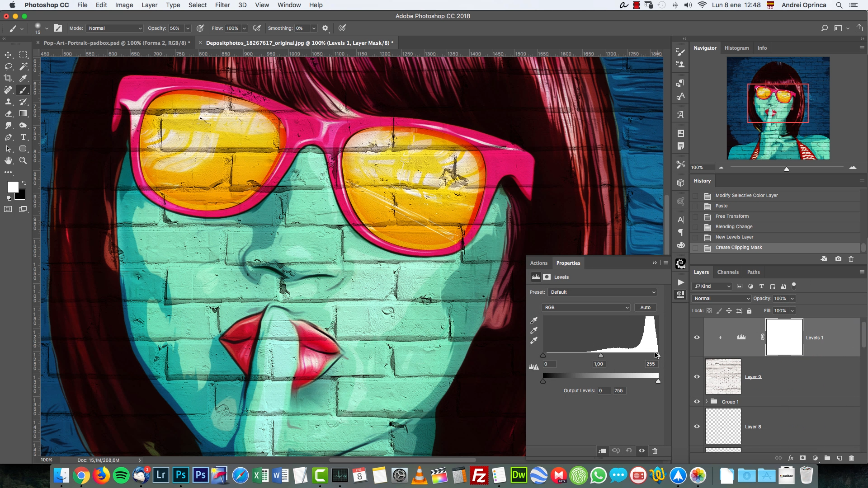This screenshot has height=488, width=868.
Task: Create new snapshot camera icon in History
Action: point(838,259)
